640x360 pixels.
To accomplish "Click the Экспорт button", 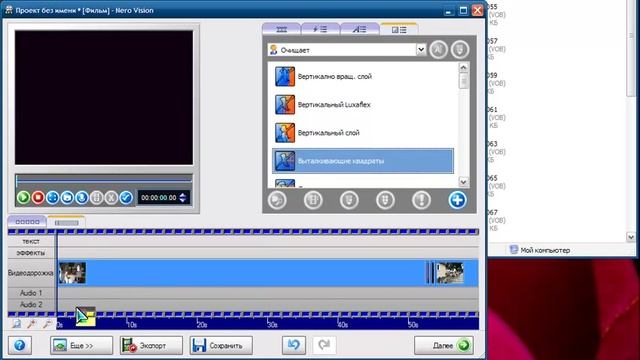I will pos(151,345).
